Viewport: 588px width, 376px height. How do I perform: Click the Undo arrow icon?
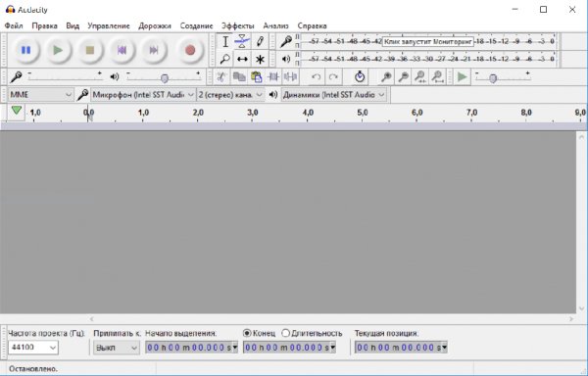(x=317, y=77)
